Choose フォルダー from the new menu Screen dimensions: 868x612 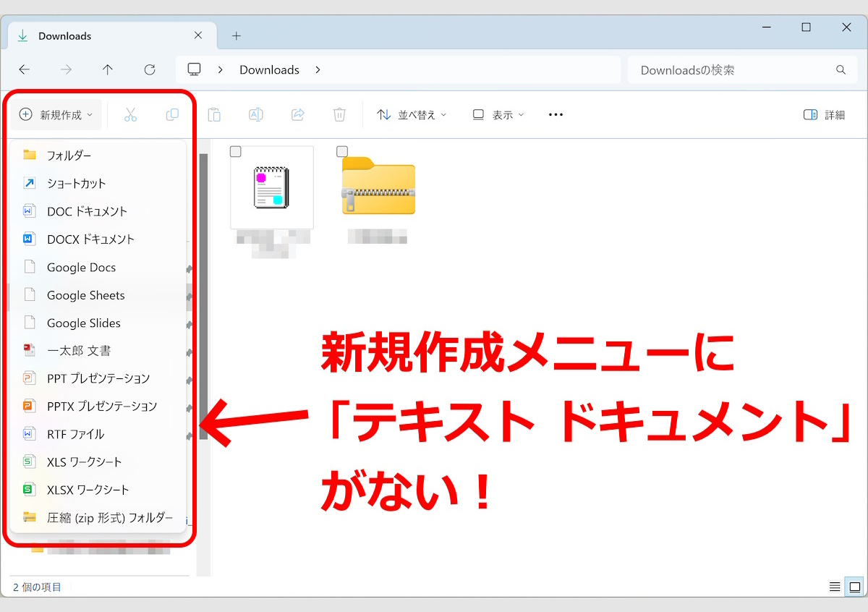tap(69, 156)
